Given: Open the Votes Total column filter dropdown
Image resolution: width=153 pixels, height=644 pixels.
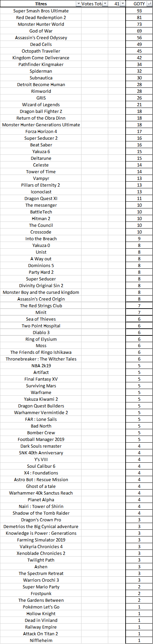Looking at the screenshot, I should tap(105, 4).
